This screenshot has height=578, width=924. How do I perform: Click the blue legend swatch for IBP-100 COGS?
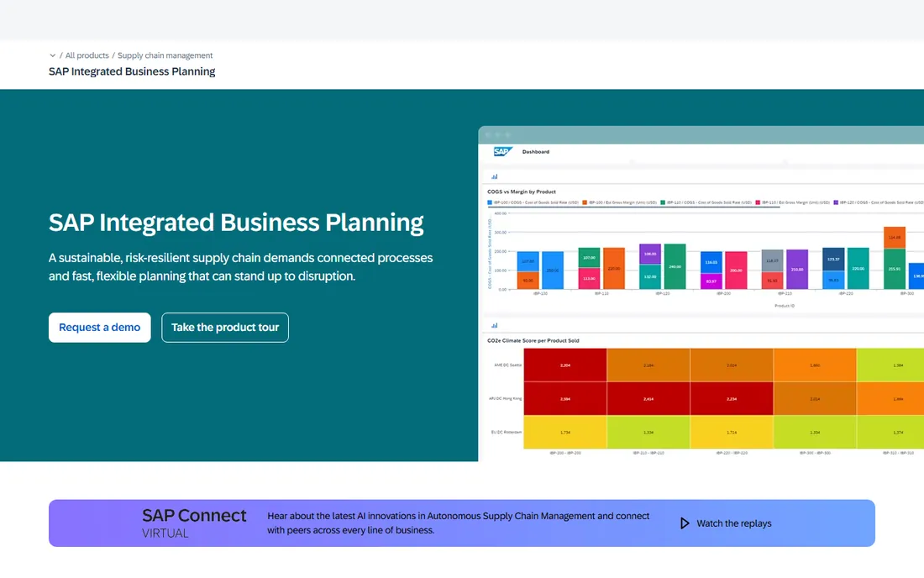click(x=490, y=202)
